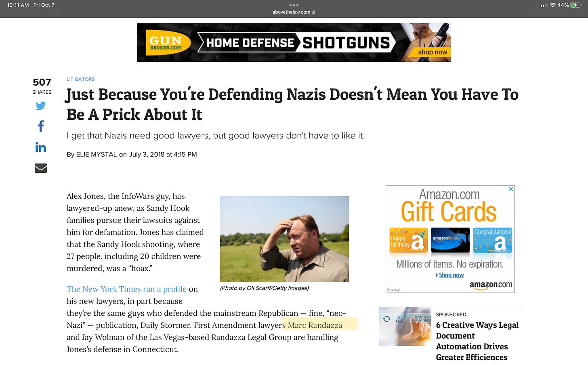Tap the Wi-Fi status icon

pyautogui.click(x=552, y=5)
